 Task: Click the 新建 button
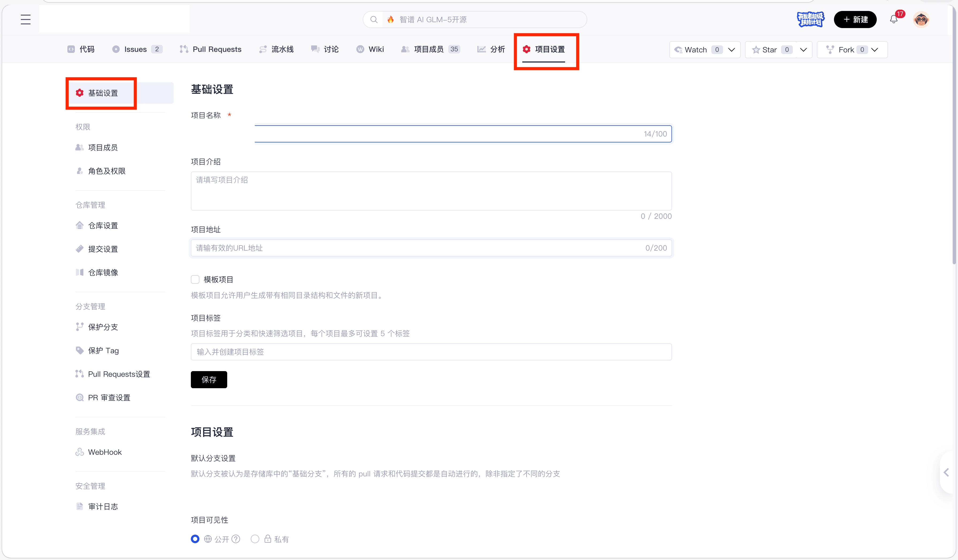pyautogui.click(x=855, y=20)
